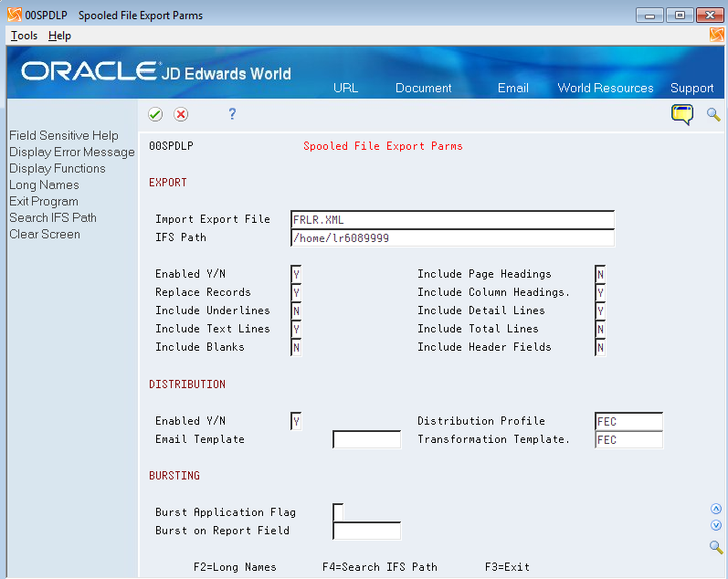This screenshot has width=728, height=579.
Task: Click the magnifier icon in the top toolbar
Action: point(713,114)
